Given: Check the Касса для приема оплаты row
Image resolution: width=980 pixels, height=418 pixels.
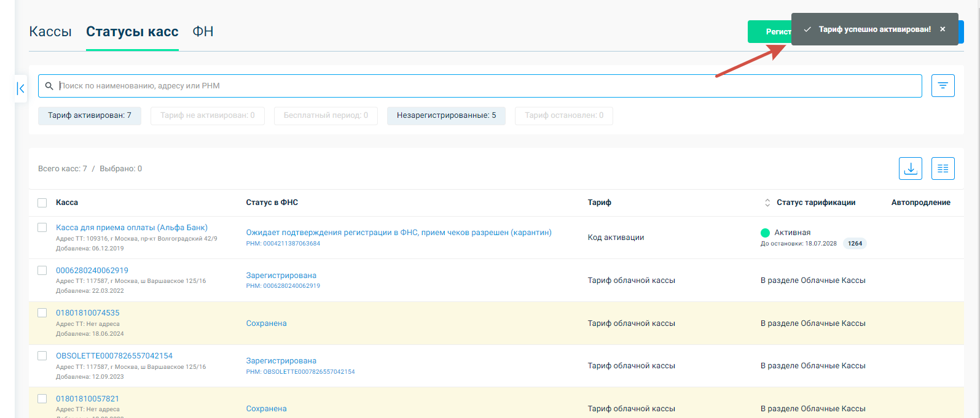Looking at the screenshot, I should click(x=42, y=228).
